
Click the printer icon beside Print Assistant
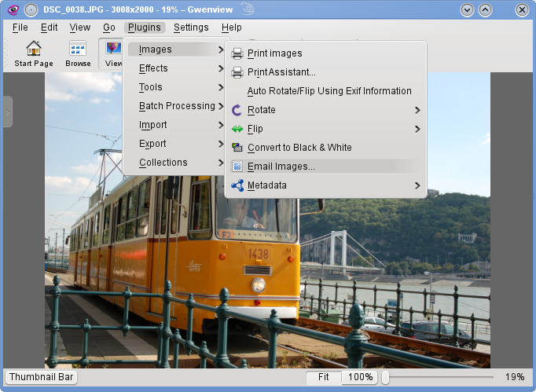[237, 72]
